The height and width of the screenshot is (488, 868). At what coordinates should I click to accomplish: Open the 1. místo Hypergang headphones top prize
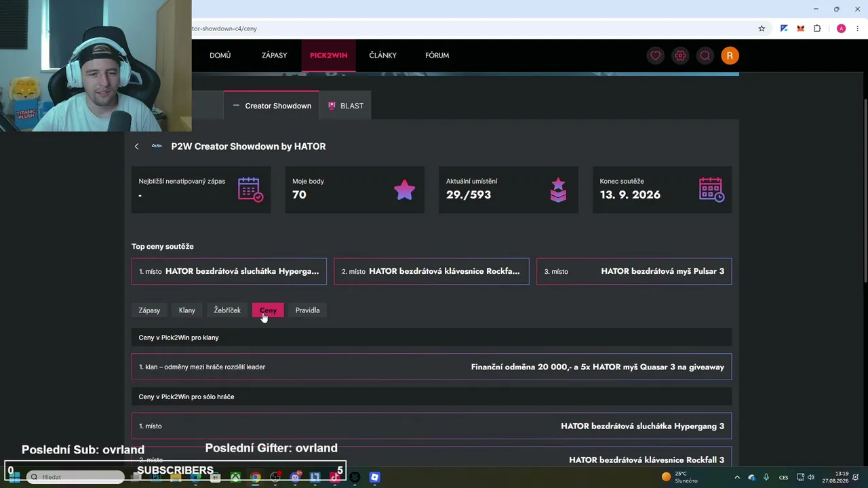click(229, 271)
